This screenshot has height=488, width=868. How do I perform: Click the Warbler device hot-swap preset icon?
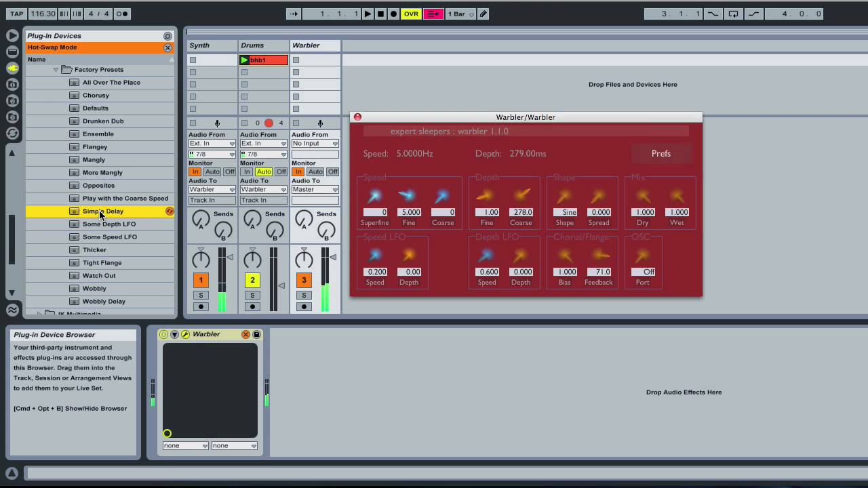pyautogui.click(x=246, y=335)
